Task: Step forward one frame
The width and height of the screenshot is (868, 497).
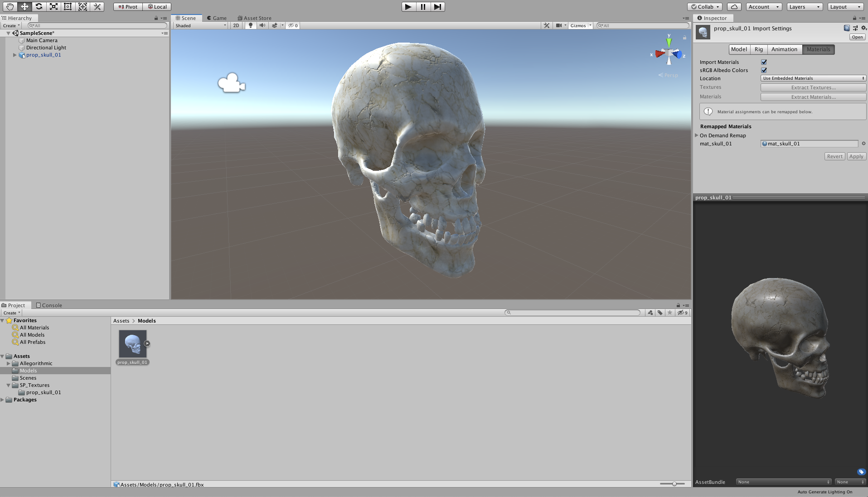Action: (437, 7)
